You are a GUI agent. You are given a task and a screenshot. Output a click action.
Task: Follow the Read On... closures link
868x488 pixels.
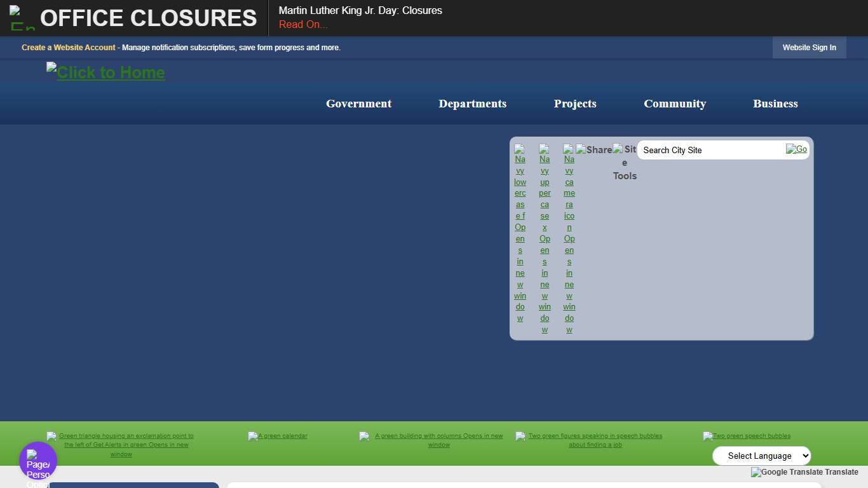coord(303,25)
